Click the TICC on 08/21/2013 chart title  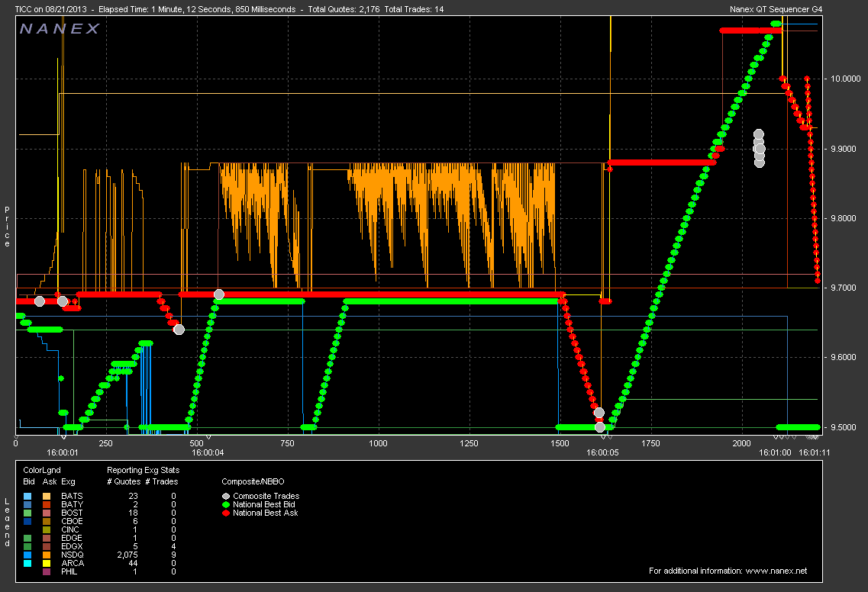coord(50,9)
